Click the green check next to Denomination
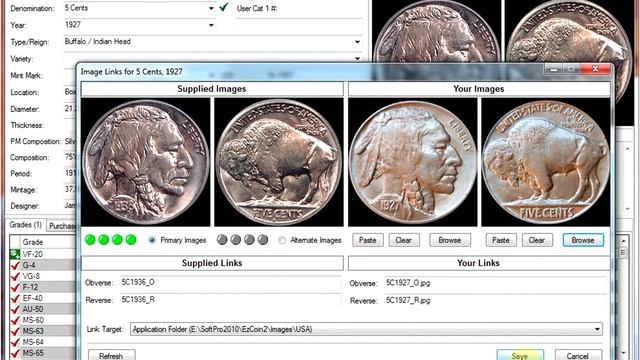Screen dimensions: 640x360 (223, 7)
